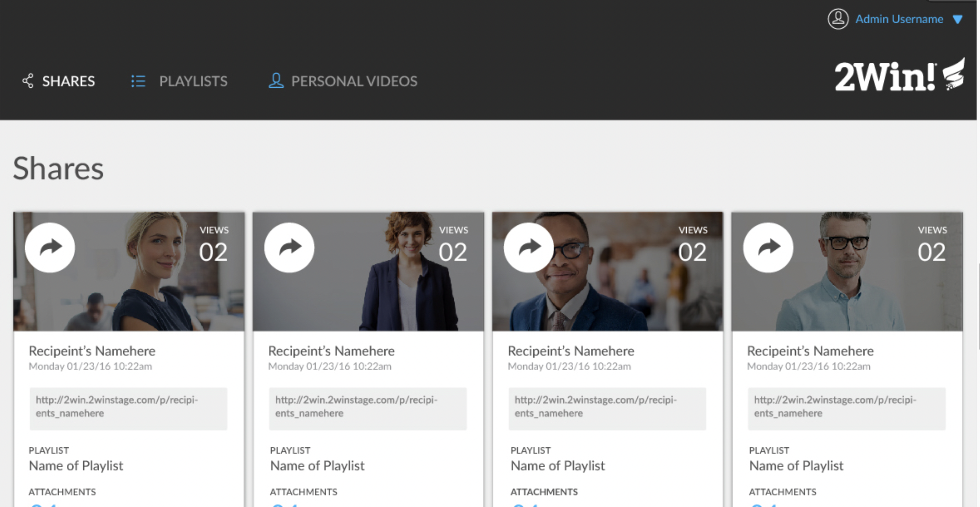Click the Playlists list icon in the navigation
The image size is (980, 507).
coord(138,81)
